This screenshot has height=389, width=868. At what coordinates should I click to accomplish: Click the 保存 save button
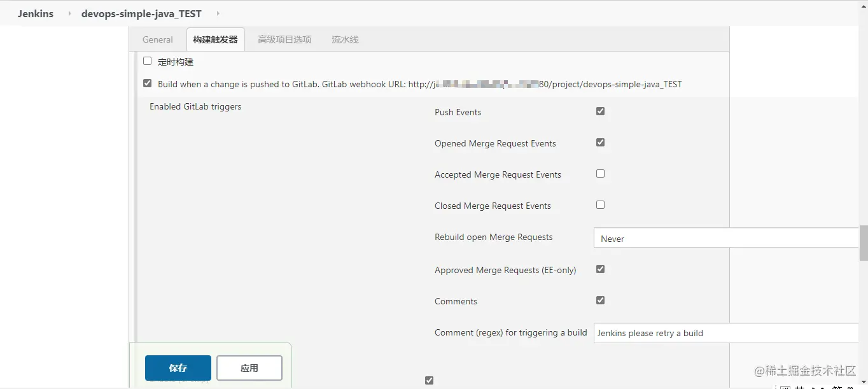(178, 368)
